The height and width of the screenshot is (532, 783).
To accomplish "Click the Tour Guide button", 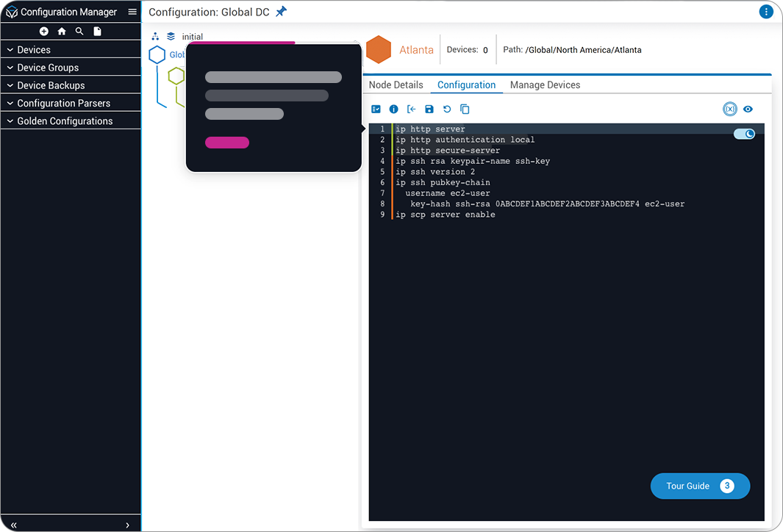I will pos(700,486).
